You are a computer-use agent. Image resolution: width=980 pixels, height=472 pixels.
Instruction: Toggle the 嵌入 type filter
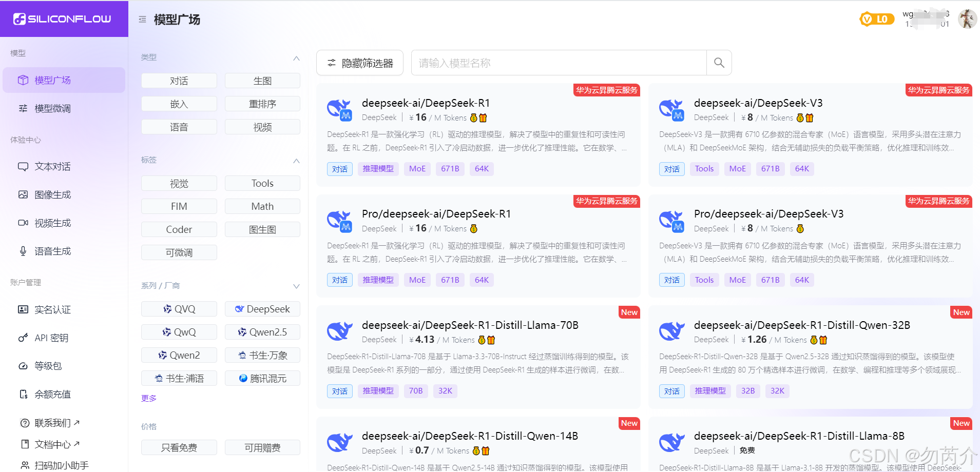pyautogui.click(x=179, y=104)
